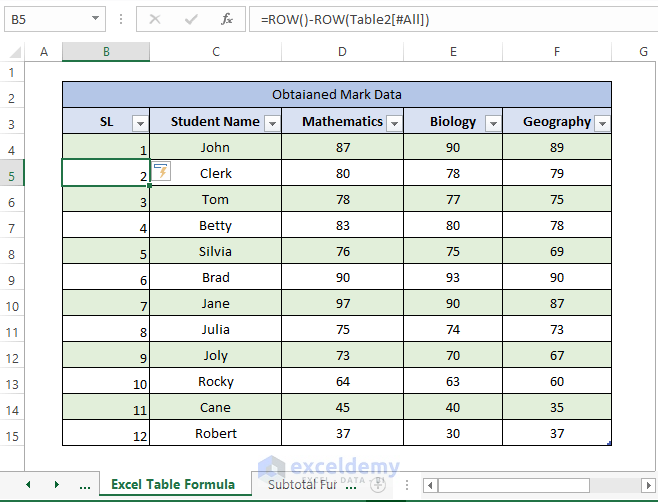The image size is (658, 502).
Task: Open the Mathematics column filter dropdown
Action: (394, 123)
